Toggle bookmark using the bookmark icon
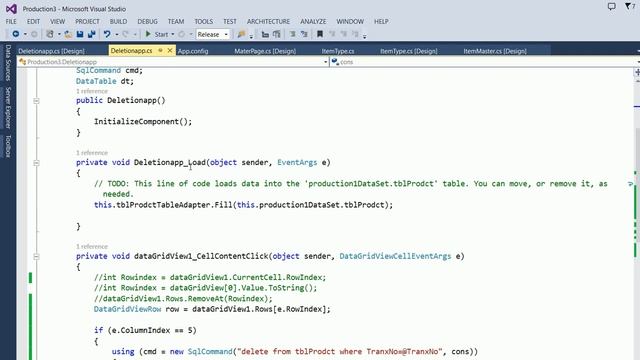The height and width of the screenshot is (360, 640). click(x=320, y=34)
